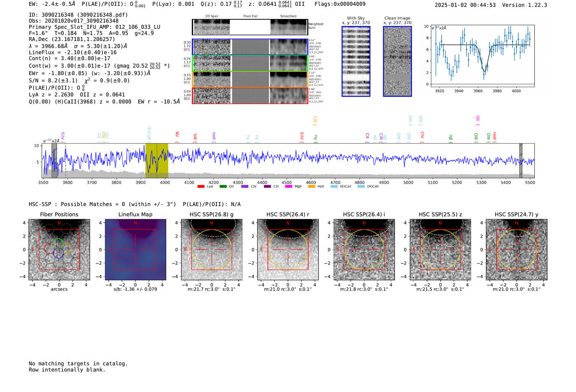Open the HSC SSP(24.7) y image
The width and height of the screenshot is (576, 392).
point(517,249)
